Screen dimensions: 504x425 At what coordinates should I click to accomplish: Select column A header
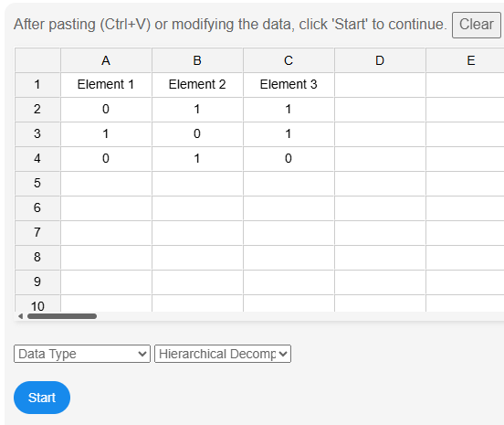click(x=106, y=60)
